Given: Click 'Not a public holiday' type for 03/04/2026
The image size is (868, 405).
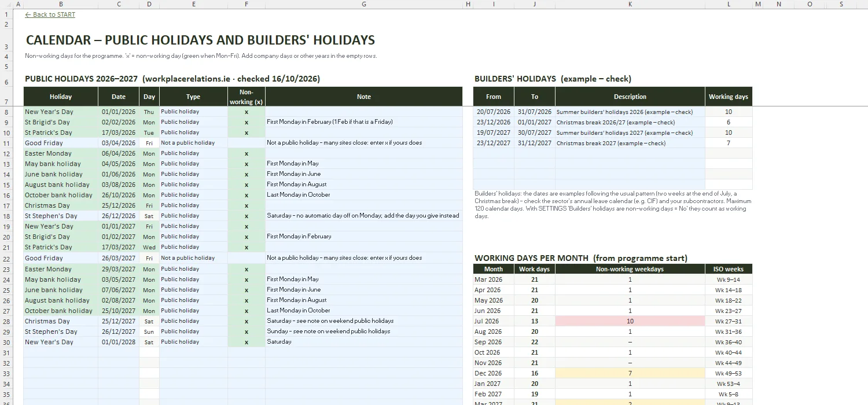Looking at the screenshot, I should click(x=194, y=143).
